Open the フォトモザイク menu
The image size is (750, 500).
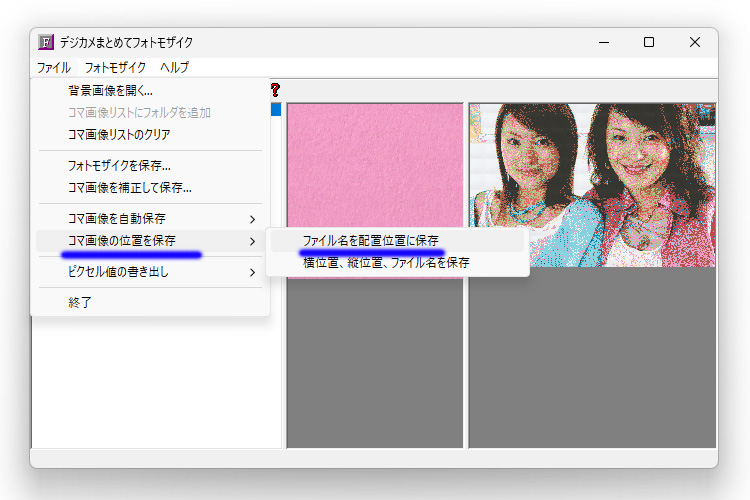pyautogui.click(x=115, y=68)
